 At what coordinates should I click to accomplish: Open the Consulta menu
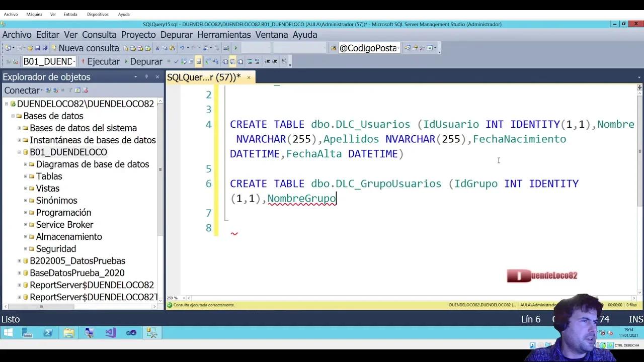[x=99, y=35]
